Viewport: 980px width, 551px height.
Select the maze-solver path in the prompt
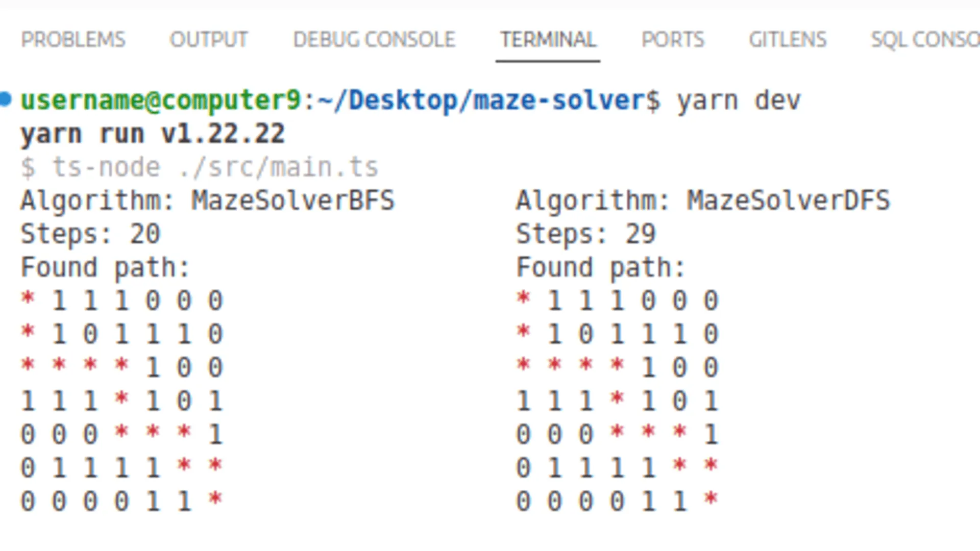(x=556, y=100)
